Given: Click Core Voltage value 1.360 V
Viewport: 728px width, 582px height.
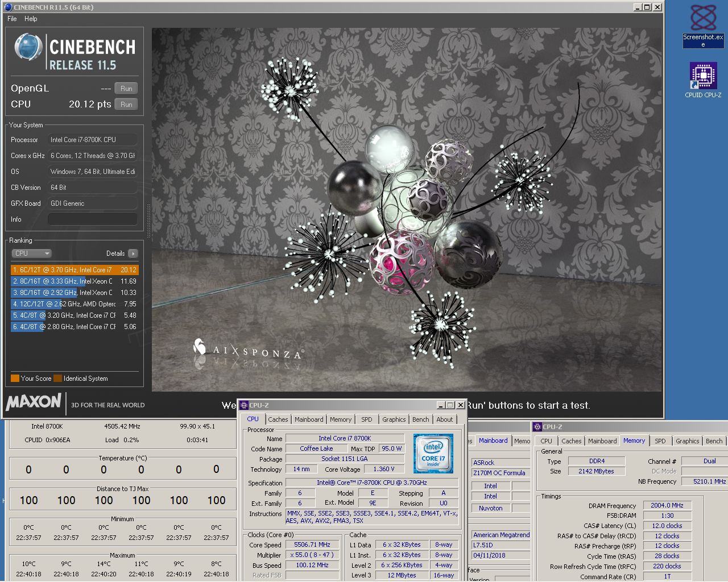Looking at the screenshot, I should pos(384,469).
